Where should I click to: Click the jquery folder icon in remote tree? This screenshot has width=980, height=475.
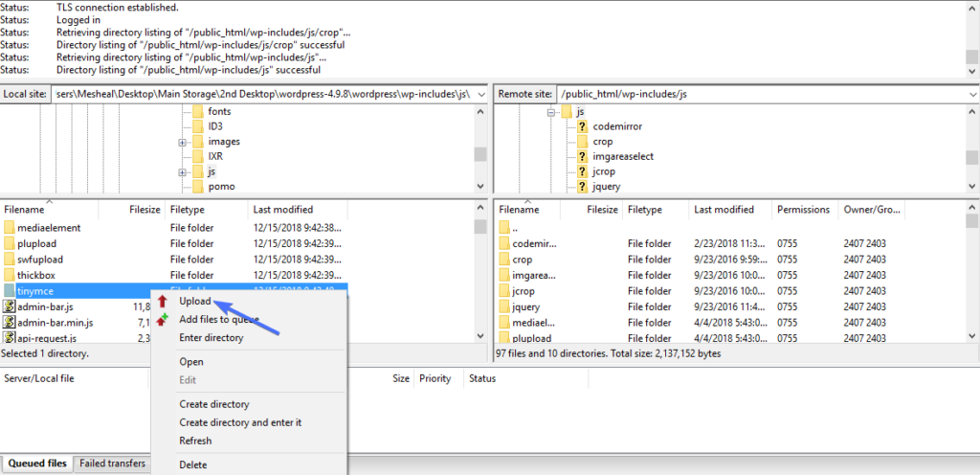tap(580, 186)
